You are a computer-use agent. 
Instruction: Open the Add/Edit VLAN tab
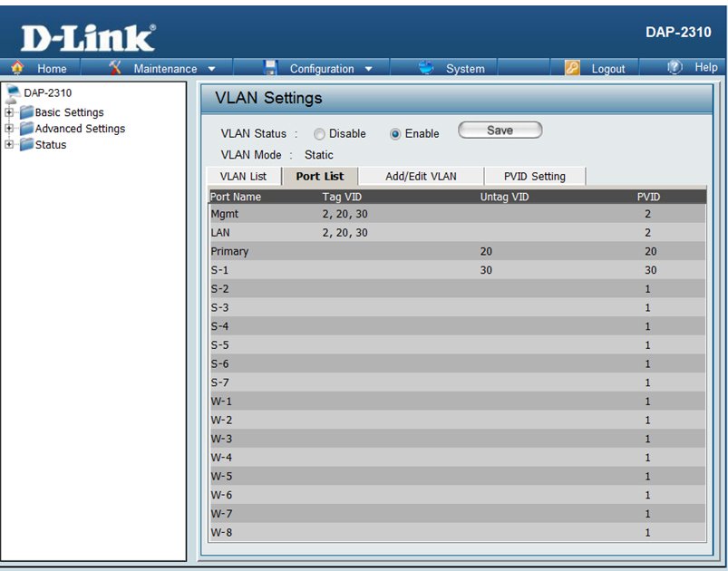point(421,177)
